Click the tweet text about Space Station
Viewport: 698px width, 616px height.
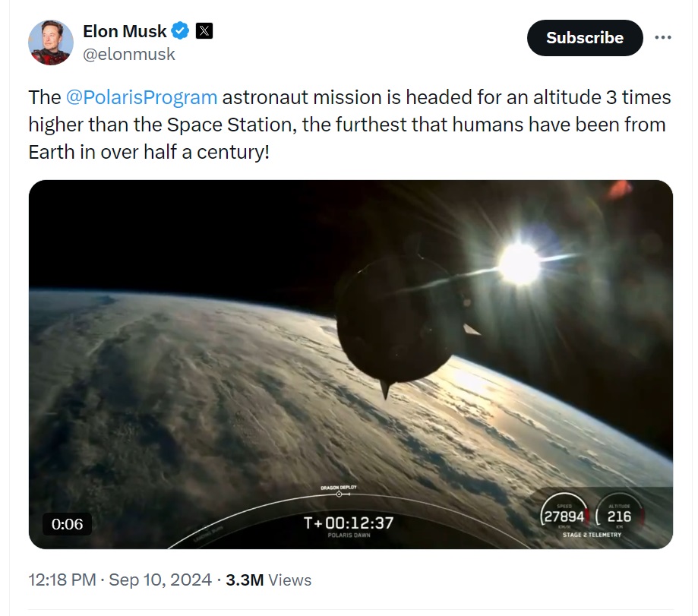point(349,125)
